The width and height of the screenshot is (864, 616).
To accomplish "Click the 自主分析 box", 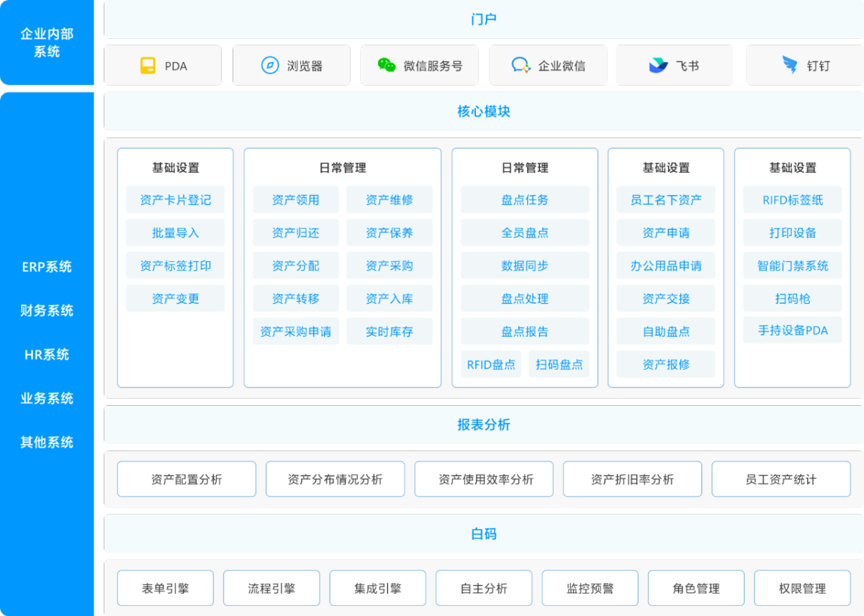I will 484,588.
